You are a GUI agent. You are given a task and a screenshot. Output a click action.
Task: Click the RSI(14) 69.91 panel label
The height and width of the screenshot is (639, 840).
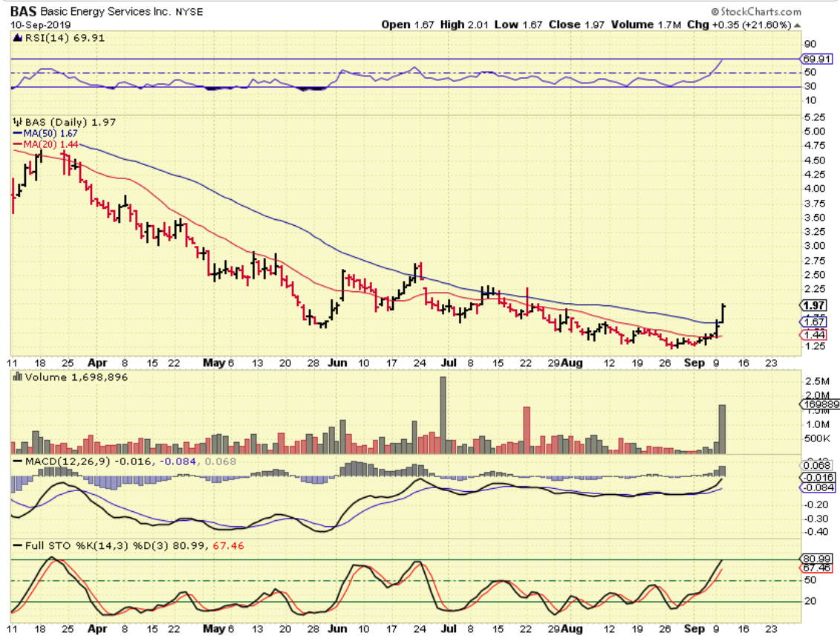[x=65, y=38]
